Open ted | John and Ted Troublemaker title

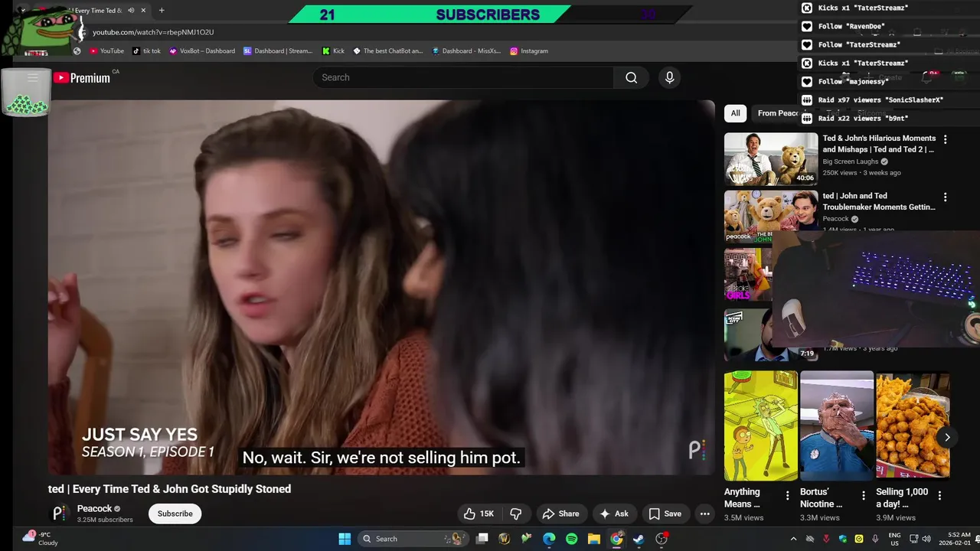tap(879, 201)
